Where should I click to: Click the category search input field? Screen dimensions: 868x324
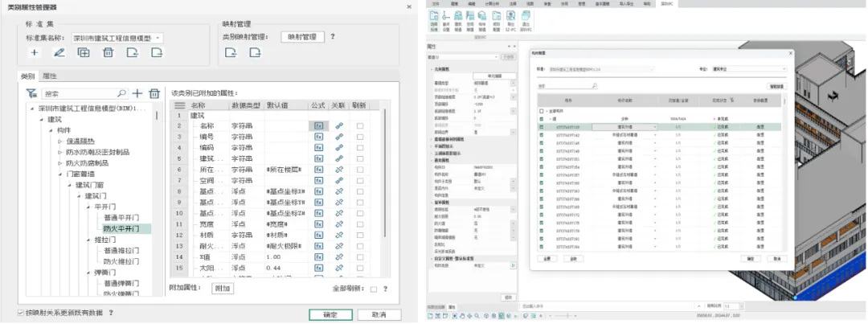(82, 94)
